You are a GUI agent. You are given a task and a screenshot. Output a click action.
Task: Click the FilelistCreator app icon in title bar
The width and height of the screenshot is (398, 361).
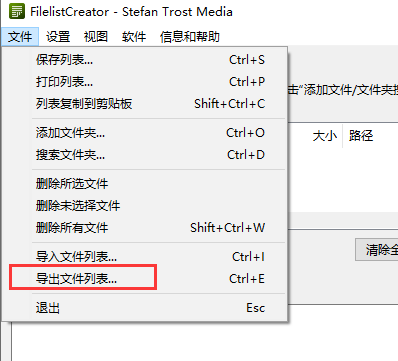17,11
